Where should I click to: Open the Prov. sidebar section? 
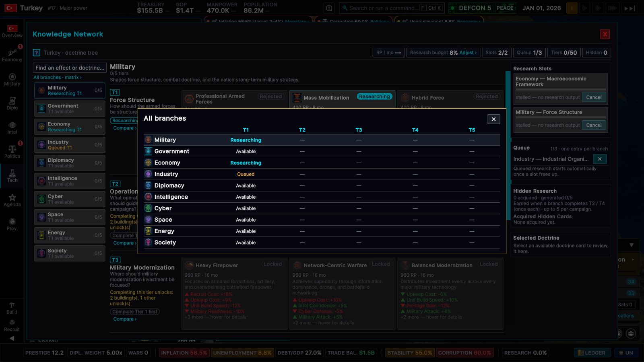pos(12,224)
